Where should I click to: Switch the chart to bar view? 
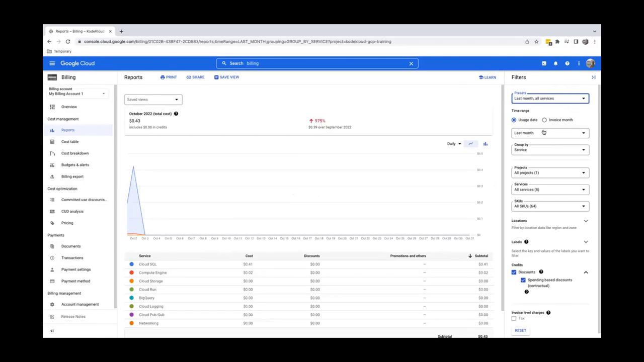(486, 144)
